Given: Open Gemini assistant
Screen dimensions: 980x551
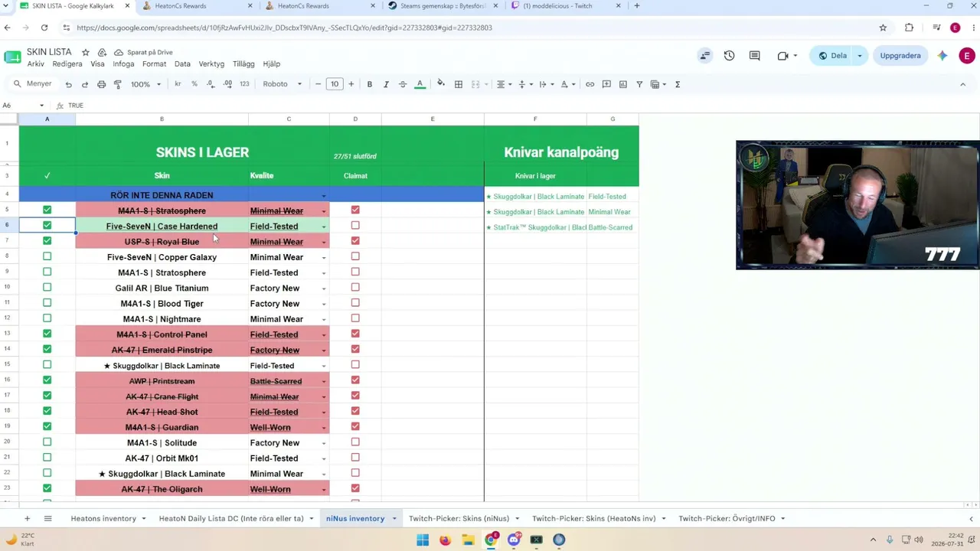Looking at the screenshot, I should [942, 56].
